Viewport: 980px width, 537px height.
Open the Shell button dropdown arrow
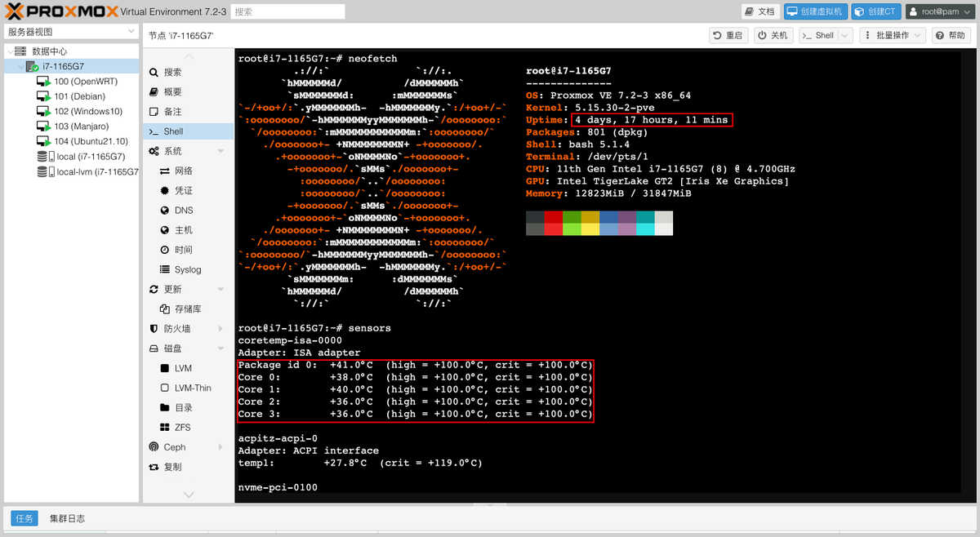tap(844, 35)
